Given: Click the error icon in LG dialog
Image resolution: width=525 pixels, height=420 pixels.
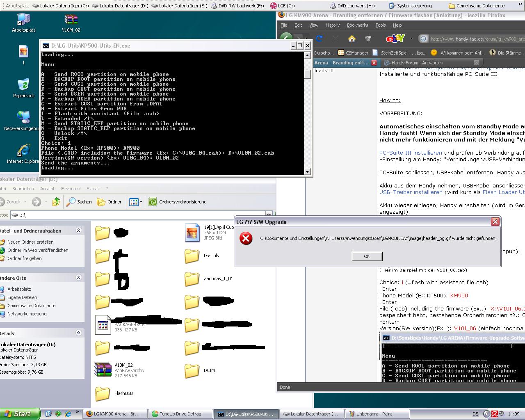Looking at the screenshot, I should [246, 238].
